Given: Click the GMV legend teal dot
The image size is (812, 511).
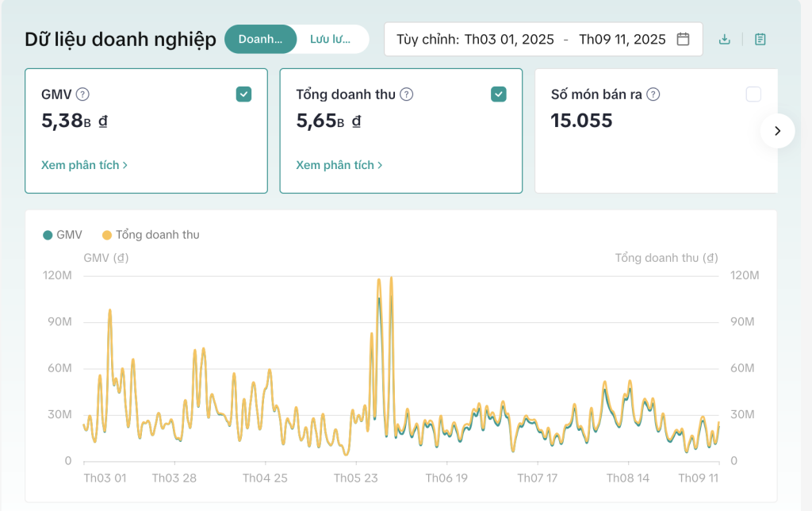Looking at the screenshot, I should 48,235.
